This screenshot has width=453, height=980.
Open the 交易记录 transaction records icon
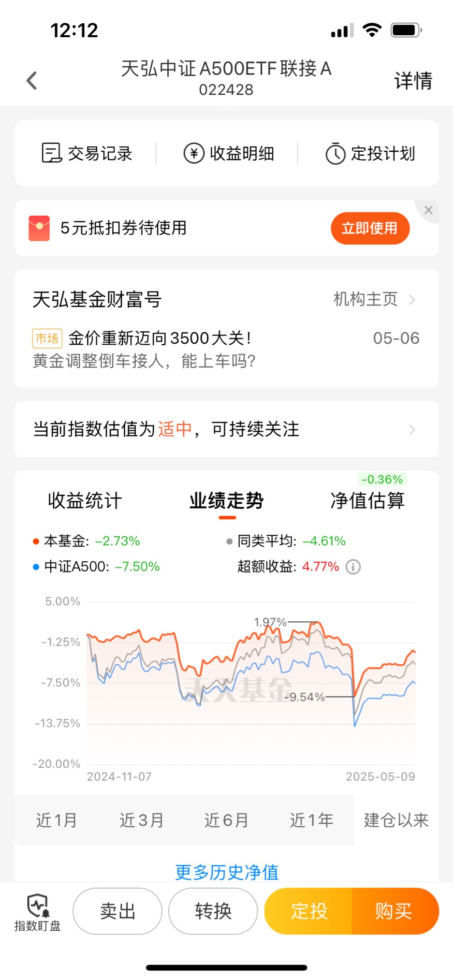(51, 153)
